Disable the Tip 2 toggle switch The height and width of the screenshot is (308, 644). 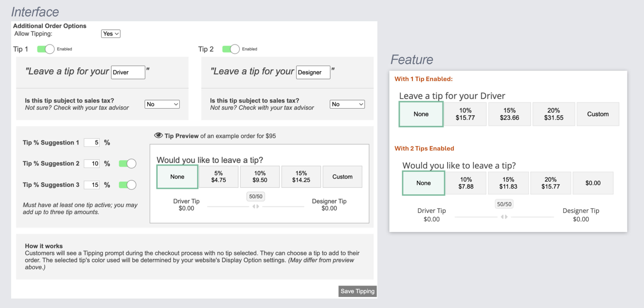click(231, 49)
